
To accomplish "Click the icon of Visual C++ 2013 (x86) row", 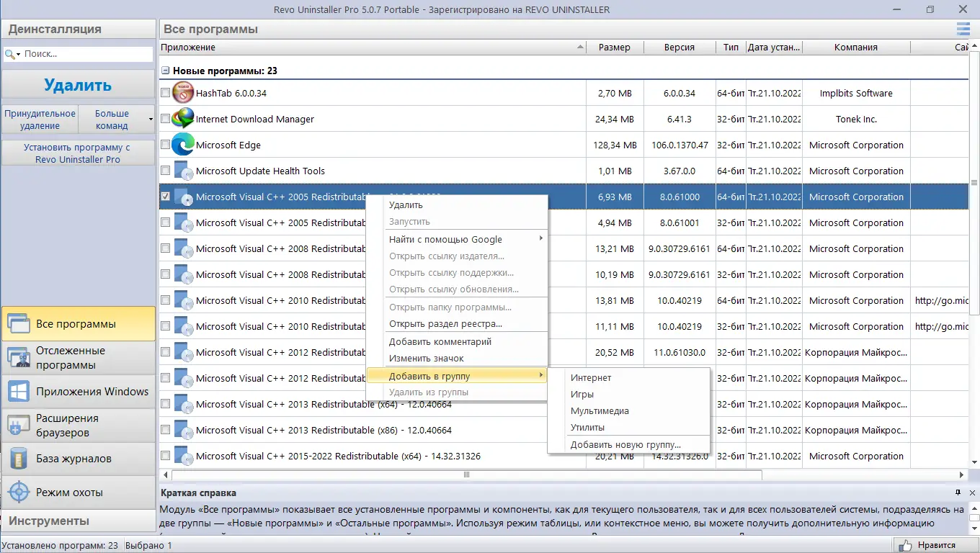I will point(184,430).
